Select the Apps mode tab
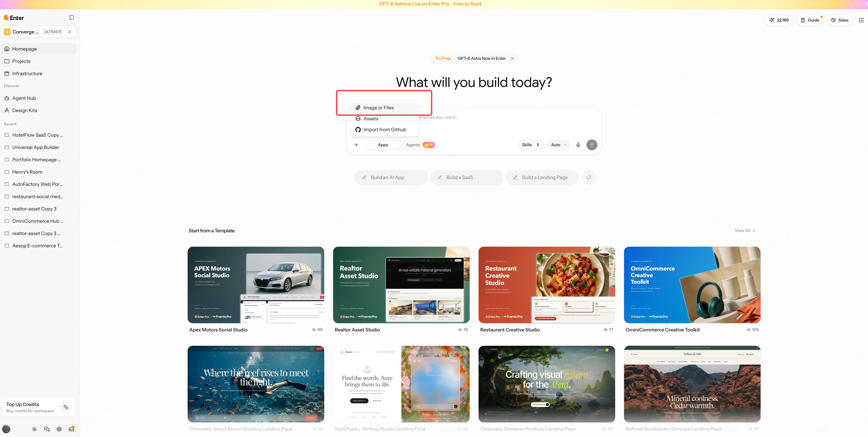The width and height of the screenshot is (868, 437). coord(383,145)
